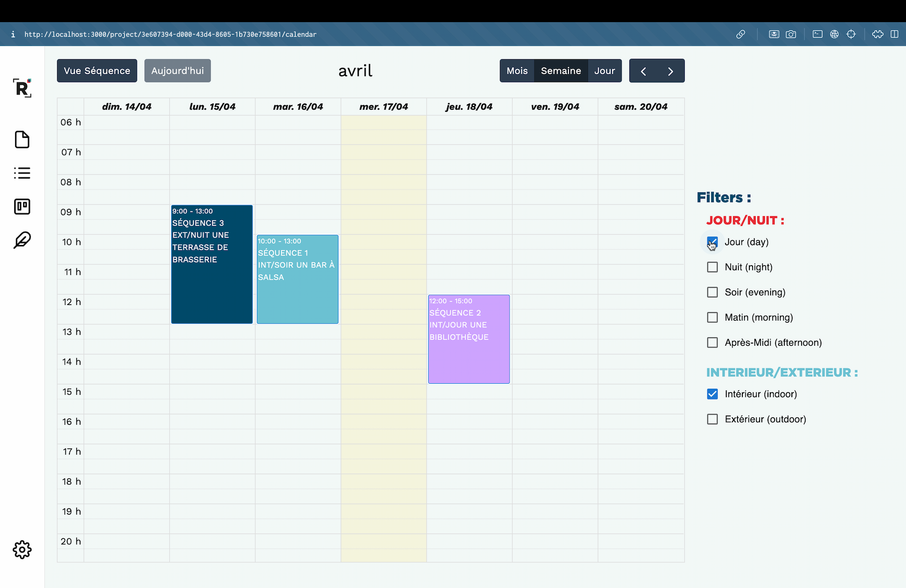Enable Extérieur (outdoor) filter checkbox
Screen dimensions: 906x588
(713, 419)
